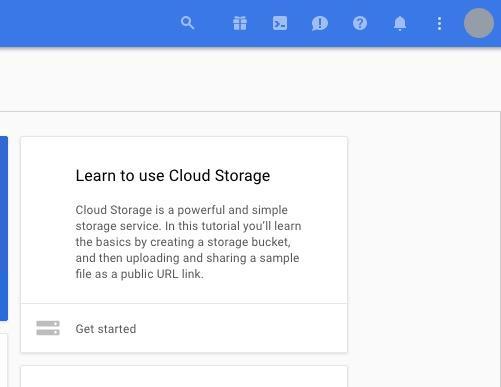Click the blue panel at left edge
This screenshot has width=501, height=387.
[4, 228]
